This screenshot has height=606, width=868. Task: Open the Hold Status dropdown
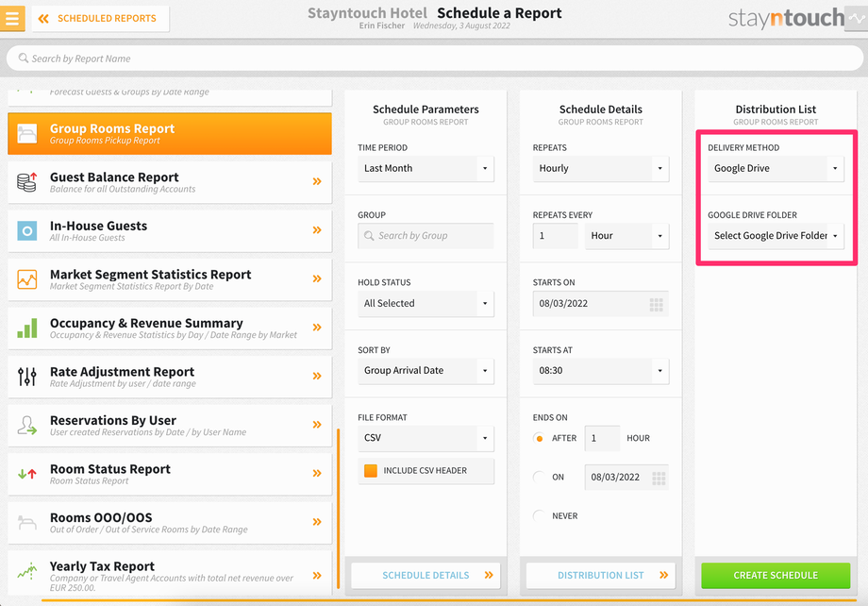426,304
